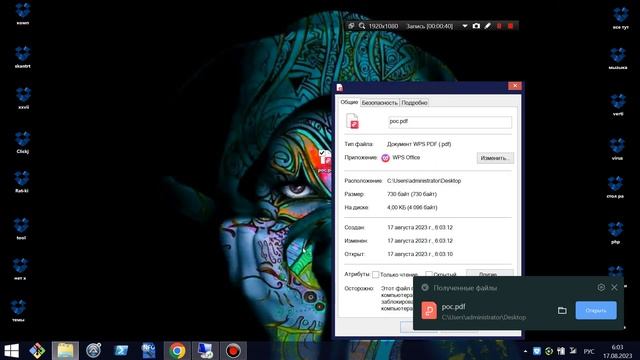Take a snapshot with the camera icon
Screen dimensions: 640x360
pyautogui.click(x=476, y=26)
